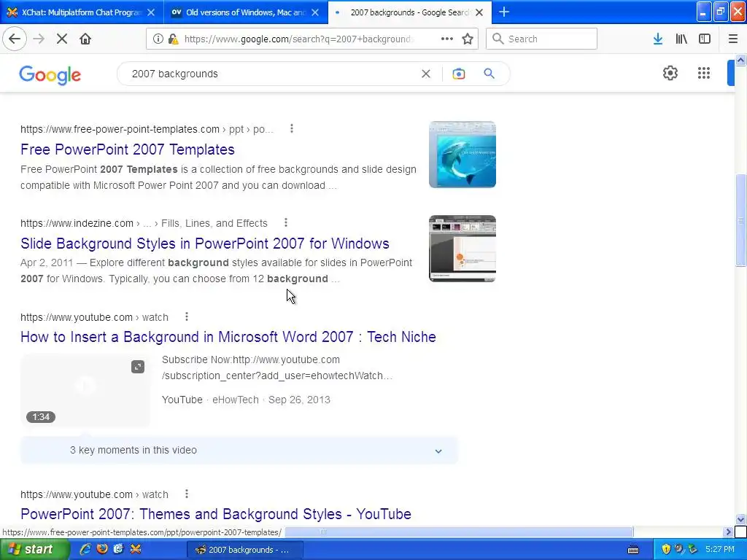Click the 5:27 PM system clock

coord(720,550)
